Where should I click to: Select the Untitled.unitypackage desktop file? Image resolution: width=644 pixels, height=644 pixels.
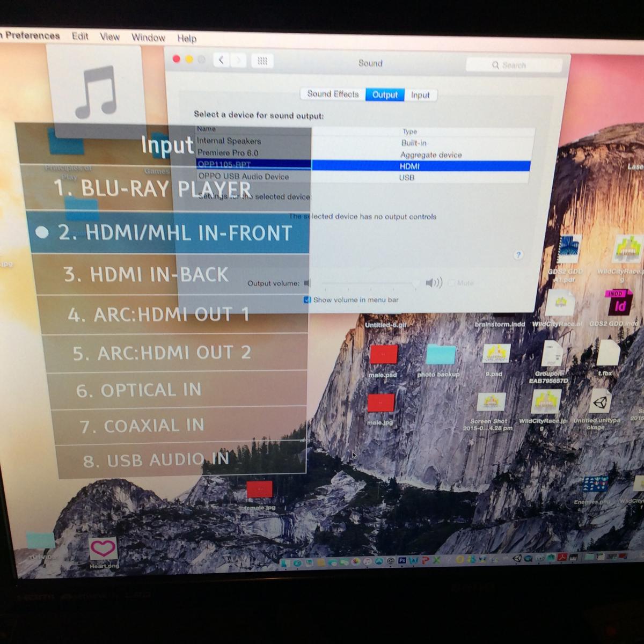[597, 410]
